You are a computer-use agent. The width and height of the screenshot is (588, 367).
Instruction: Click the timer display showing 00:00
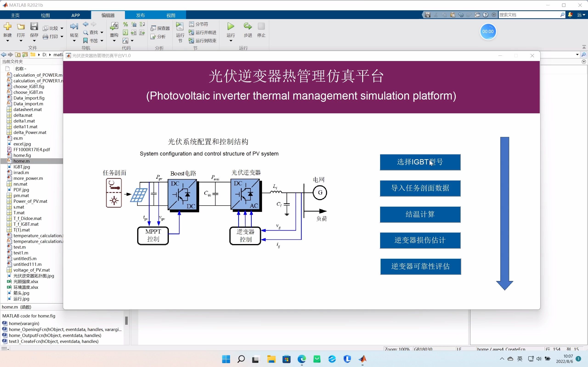pos(488,31)
